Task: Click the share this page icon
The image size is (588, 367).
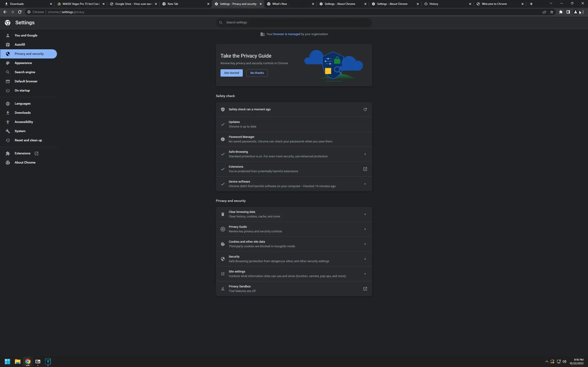Action: click(x=544, y=12)
